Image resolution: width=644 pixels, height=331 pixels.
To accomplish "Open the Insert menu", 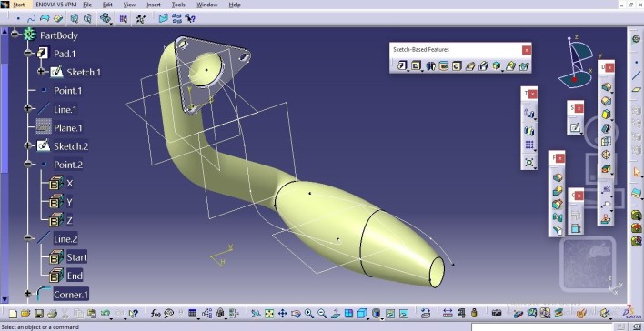I will 153,5.
